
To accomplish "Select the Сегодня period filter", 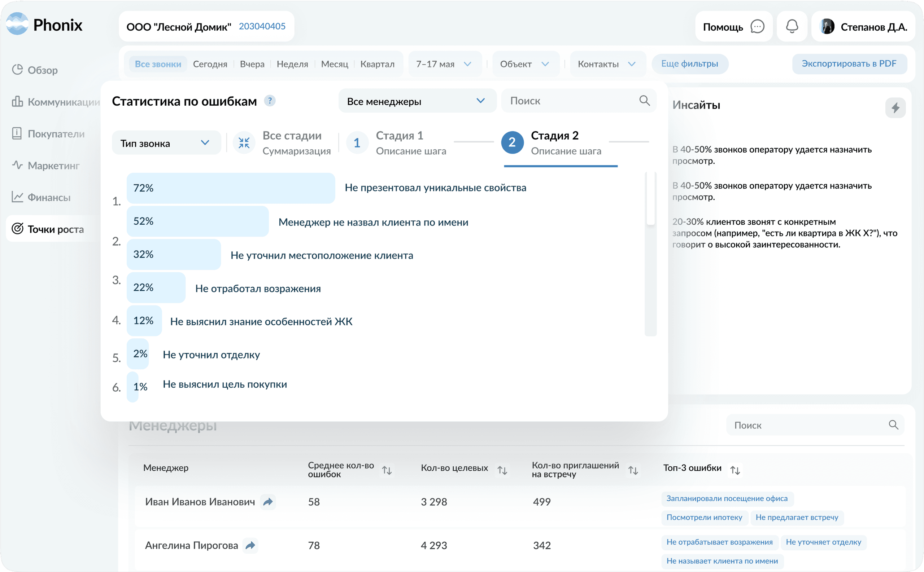I will tap(210, 64).
